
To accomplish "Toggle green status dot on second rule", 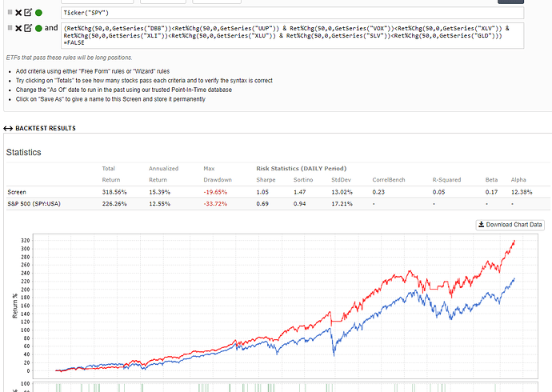I will 38,28.
